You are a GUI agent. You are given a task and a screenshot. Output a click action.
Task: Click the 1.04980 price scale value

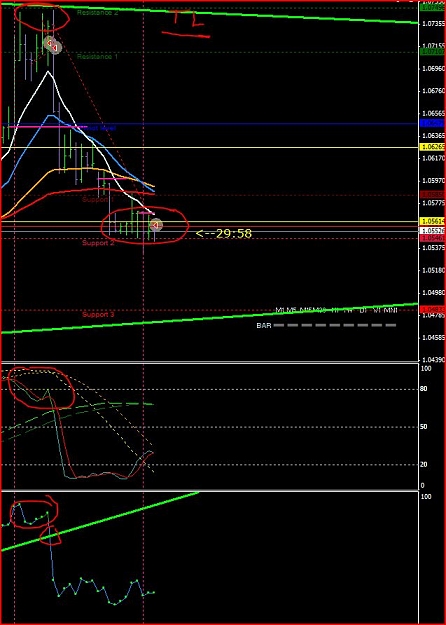point(433,293)
